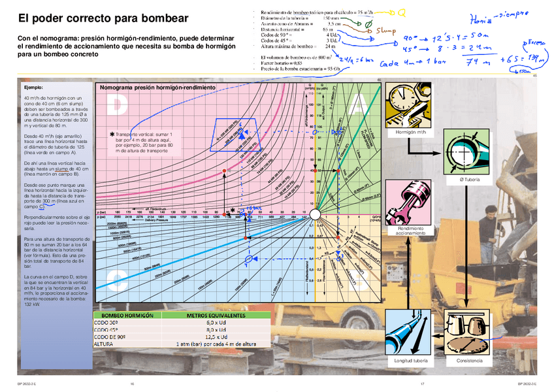Click the slump cone pictogram above 'Consistencia'
This screenshot has width=554, height=392.
[x=466, y=333]
